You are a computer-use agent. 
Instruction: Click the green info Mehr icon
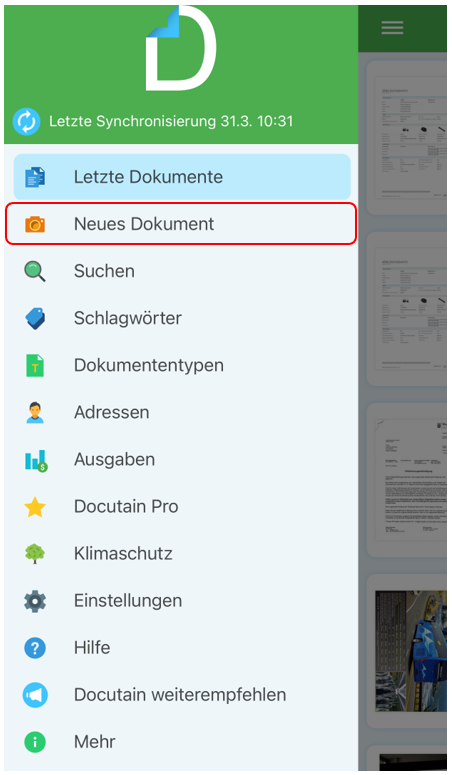(x=35, y=742)
